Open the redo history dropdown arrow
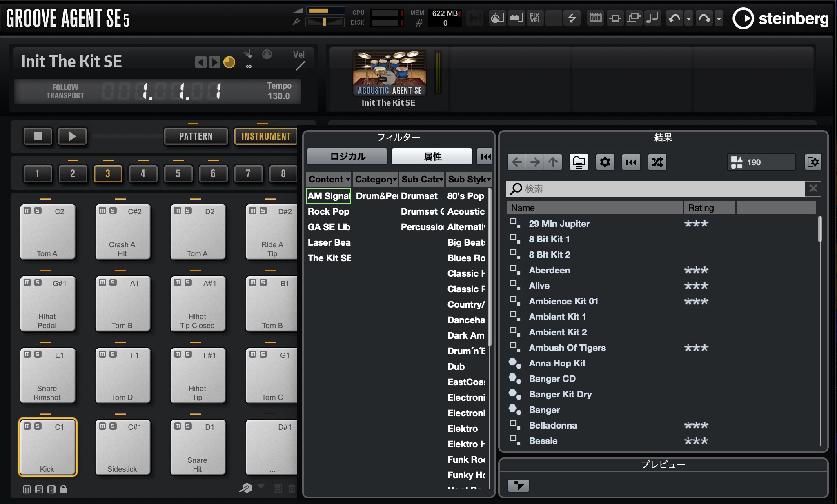Image resolution: width=837 pixels, height=504 pixels. [x=719, y=18]
